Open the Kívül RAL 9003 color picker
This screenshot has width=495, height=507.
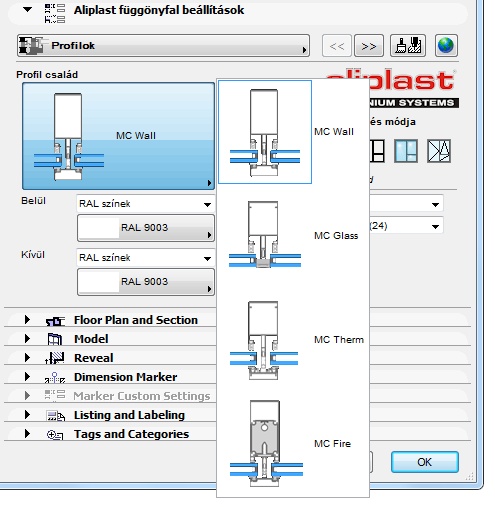[146, 282]
